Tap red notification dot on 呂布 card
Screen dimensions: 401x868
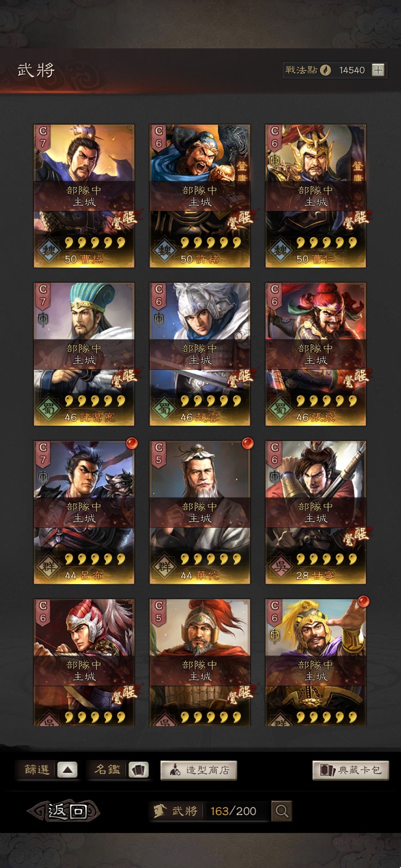[x=132, y=443]
